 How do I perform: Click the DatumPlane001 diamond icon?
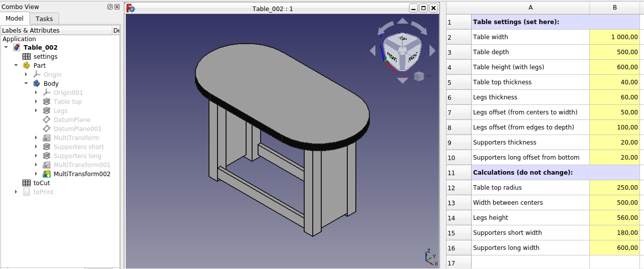click(x=47, y=129)
